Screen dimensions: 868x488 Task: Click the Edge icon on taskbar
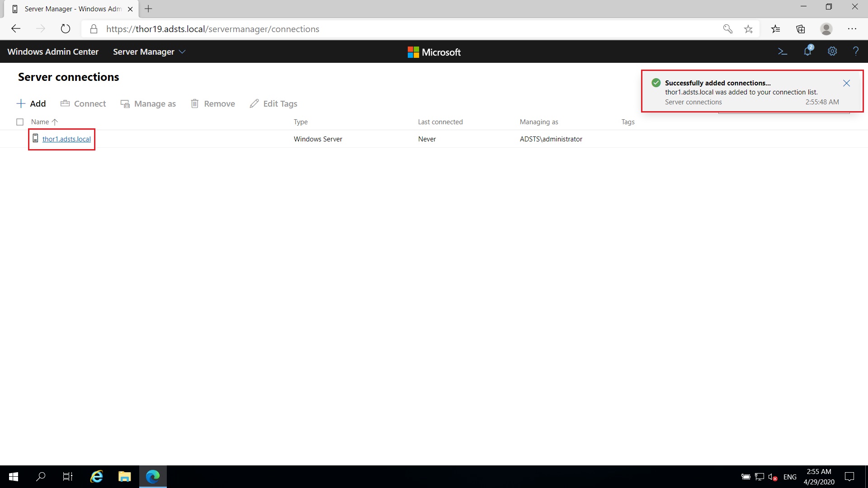click(x=153, y=477)
